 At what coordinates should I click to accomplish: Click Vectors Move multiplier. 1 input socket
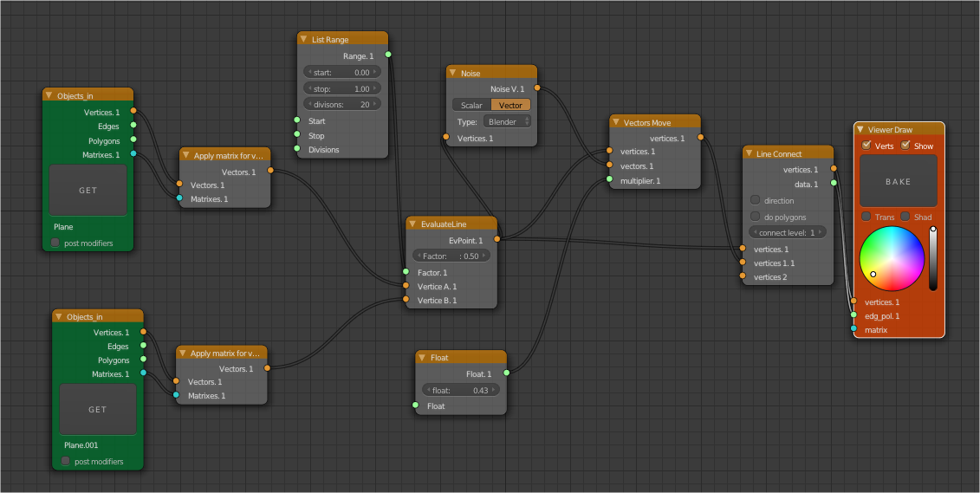609,180
